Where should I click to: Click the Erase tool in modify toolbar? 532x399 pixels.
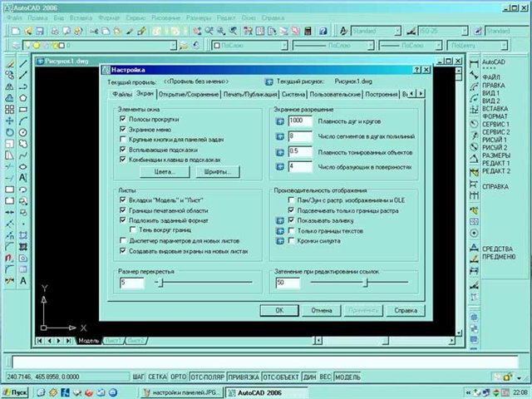[8, 62]
